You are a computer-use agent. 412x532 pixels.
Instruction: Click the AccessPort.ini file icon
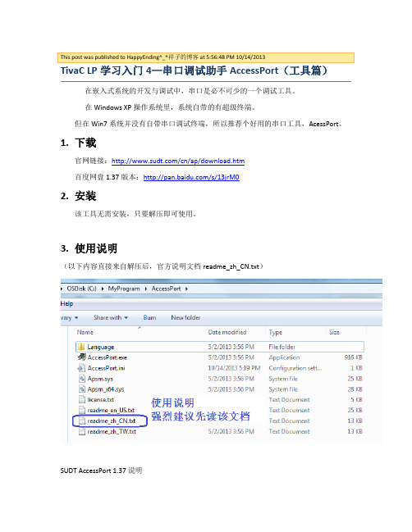(x=81, y=368)
